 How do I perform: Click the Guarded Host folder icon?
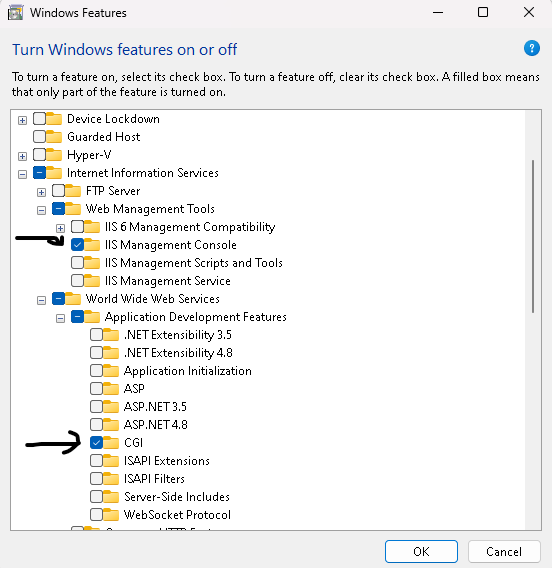point(54,137)
